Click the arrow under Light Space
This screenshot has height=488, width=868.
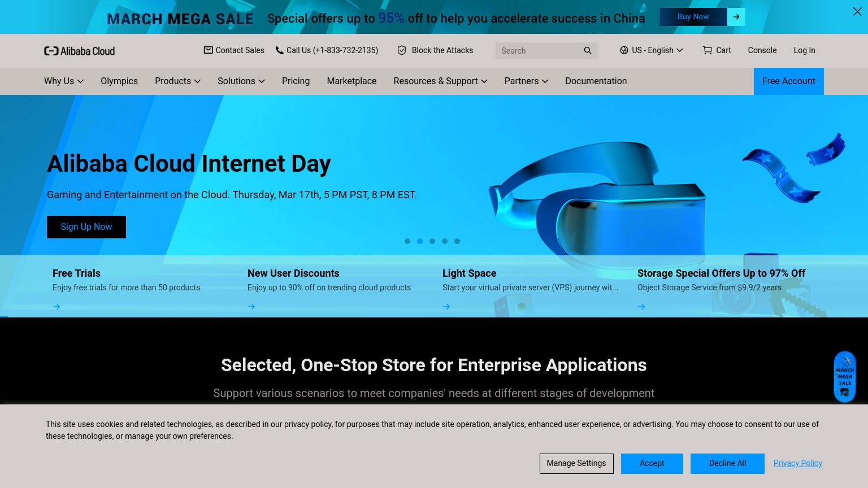click(446, 307)
